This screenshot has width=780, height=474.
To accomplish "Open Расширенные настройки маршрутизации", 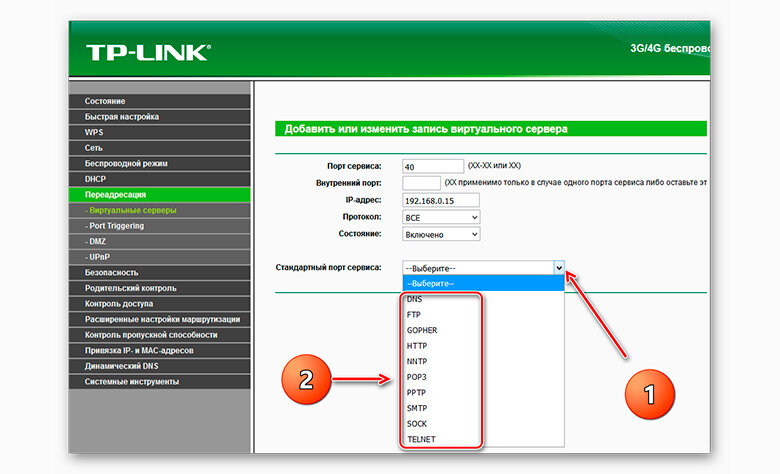I will pos(159,319).
